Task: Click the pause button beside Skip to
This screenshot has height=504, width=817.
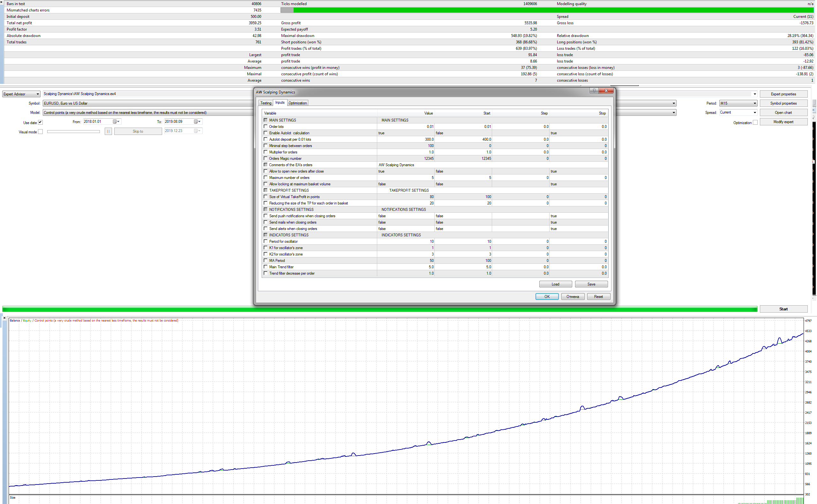Action: point(108,131)
